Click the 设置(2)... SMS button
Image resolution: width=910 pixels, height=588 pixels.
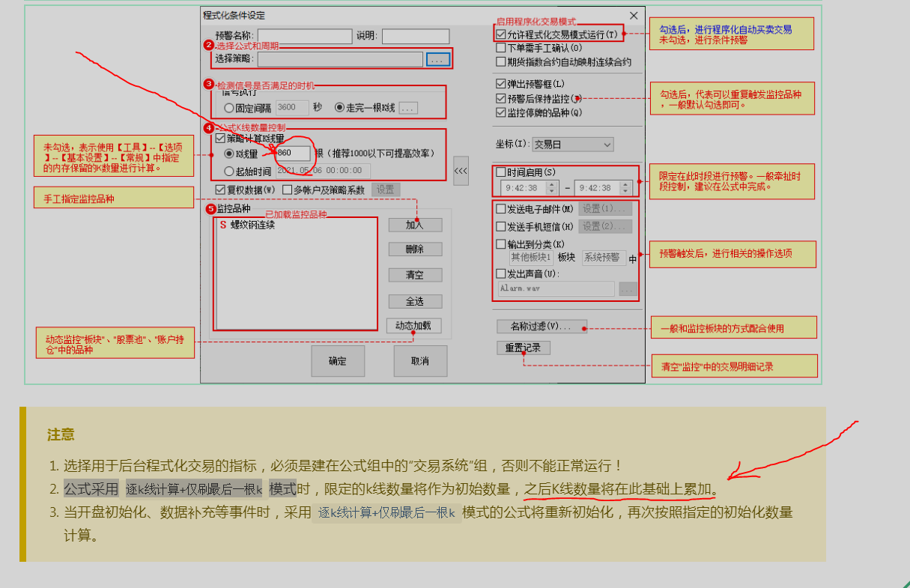coord(605,226)
